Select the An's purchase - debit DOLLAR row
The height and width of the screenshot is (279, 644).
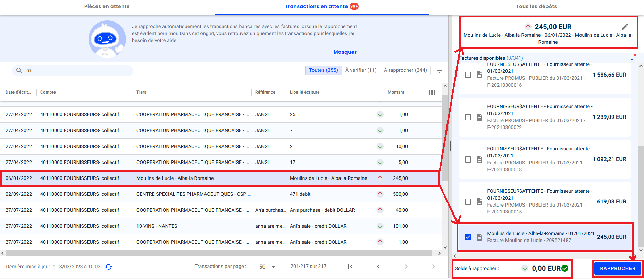221,210
